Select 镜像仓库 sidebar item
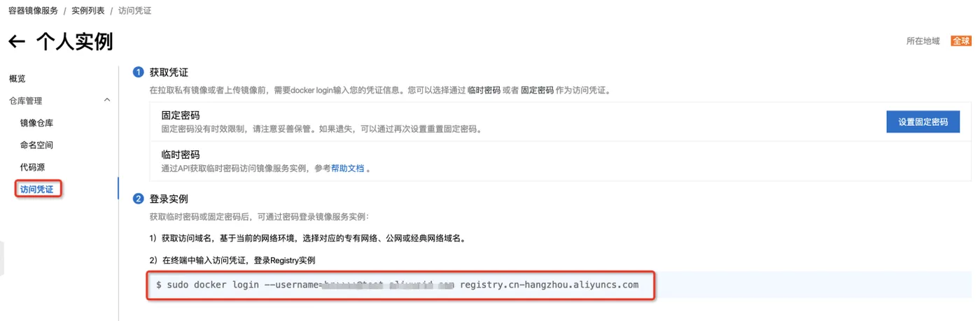Image resolution: width=980 pixels, height=321 pixels. pyautogui.click(x=37, y=123)
